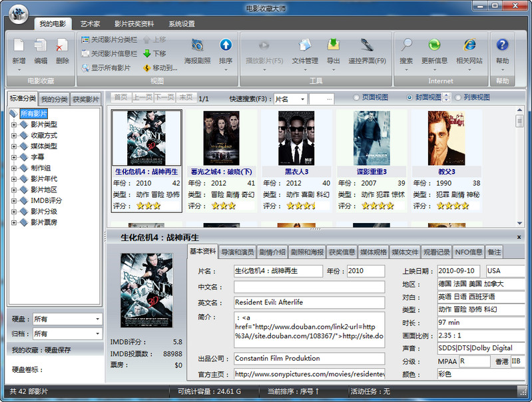Switch to the 系统设置 ribbon tab
This screenshot has width=532, height=402.
[182, 24]
